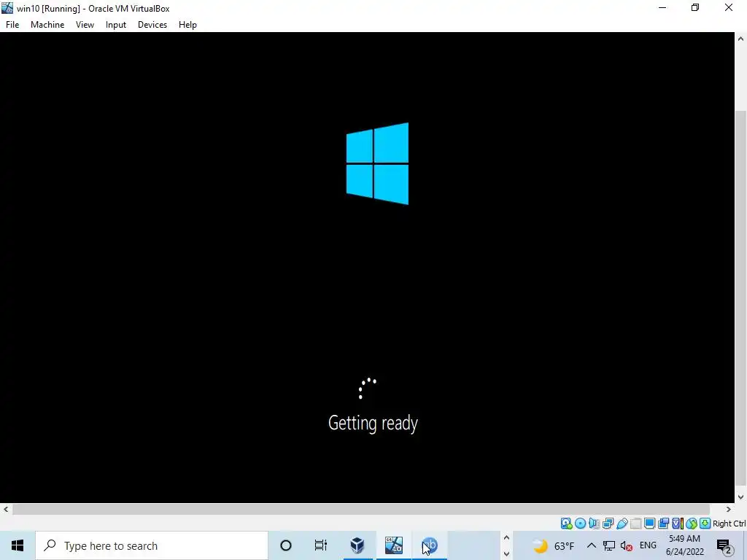The image size is (747, 560).
Task: Click the win10 VM taskbar icon
Action: click(394, 545)
